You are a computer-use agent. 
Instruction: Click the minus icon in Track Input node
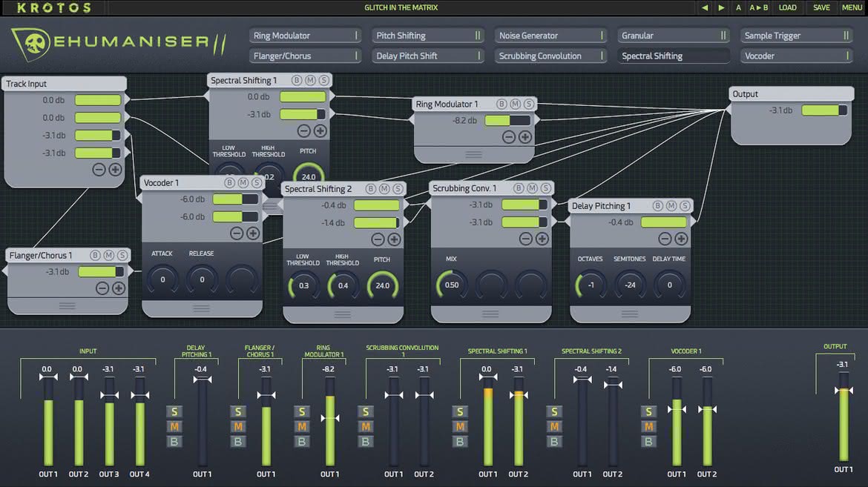click(99, 169)
